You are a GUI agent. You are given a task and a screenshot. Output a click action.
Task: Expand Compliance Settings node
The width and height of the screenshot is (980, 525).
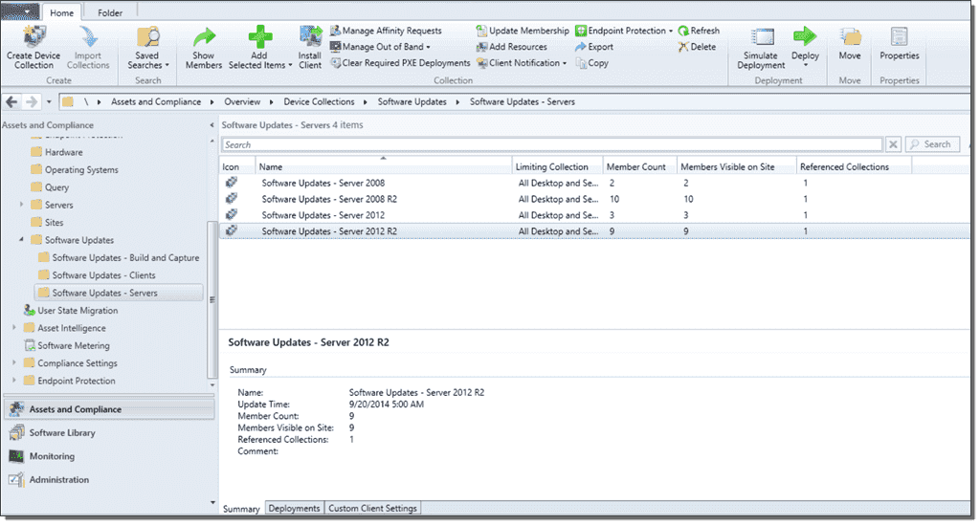14,362
